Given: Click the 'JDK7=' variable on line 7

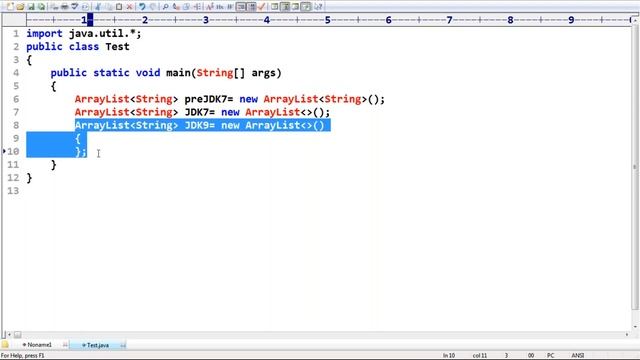Looking at the screenshot, I should pyautogui.click(x=200, y=112).
